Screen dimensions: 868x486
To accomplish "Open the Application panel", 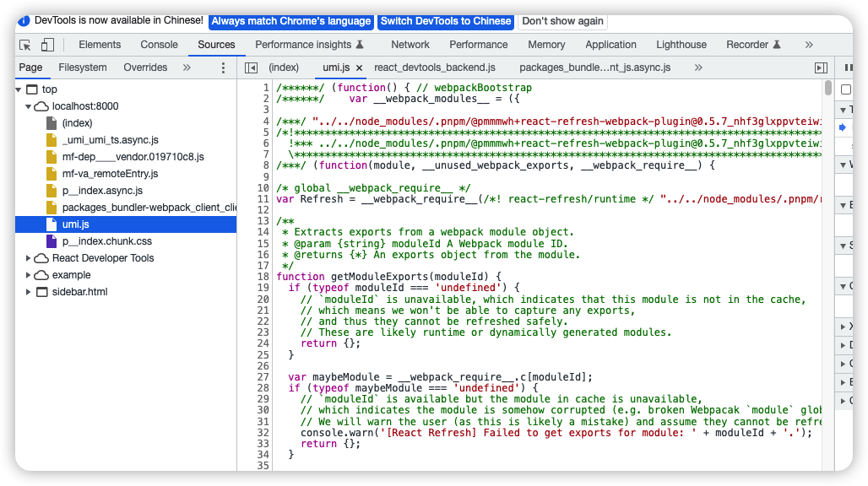I will coord(610,45).
